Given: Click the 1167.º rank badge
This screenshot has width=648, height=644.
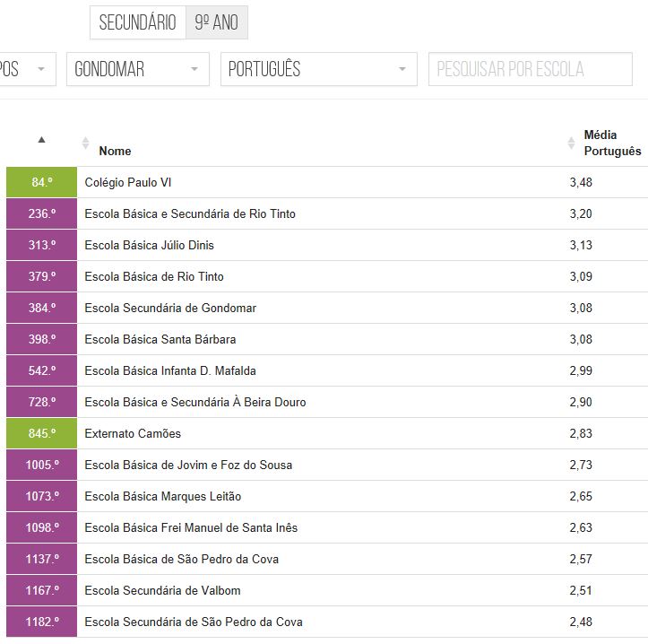Looking at the screenshot, I should point(42,591).
